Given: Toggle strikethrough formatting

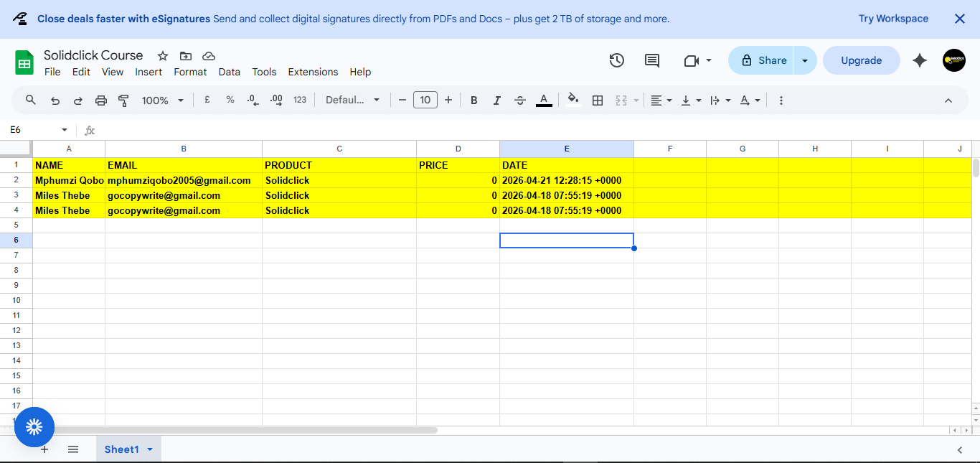Looking at the screenshot, I should (520, 100).
